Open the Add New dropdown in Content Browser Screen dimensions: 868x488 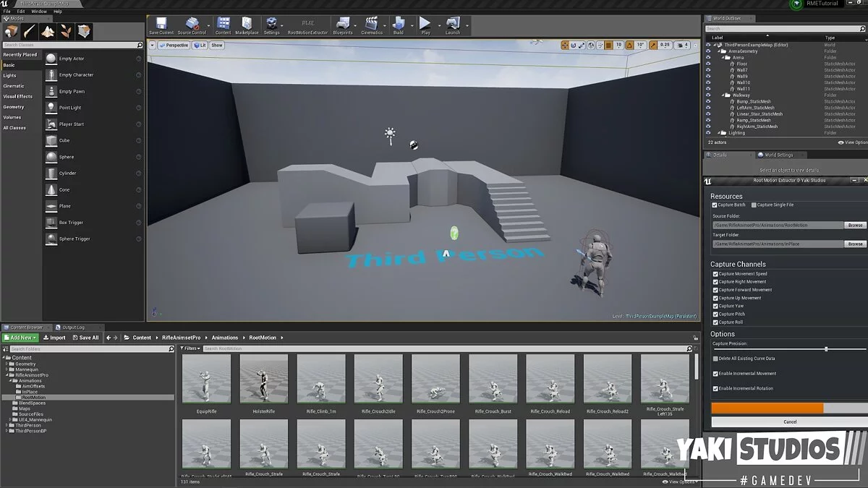(21, 338)
